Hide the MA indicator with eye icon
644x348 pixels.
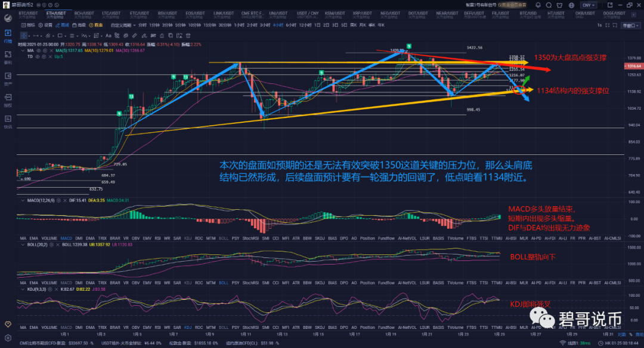[x=38, y=51]
